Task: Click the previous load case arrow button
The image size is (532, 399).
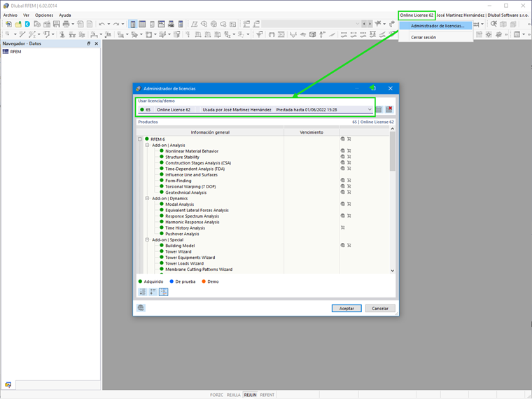Action: [x=364, y=24]
